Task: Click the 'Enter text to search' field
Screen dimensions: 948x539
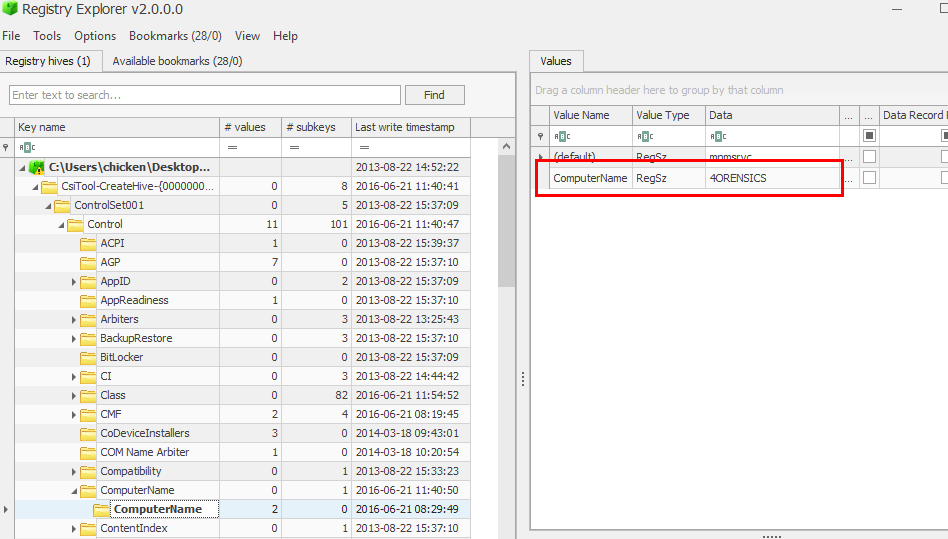Action: pos(205,95)
